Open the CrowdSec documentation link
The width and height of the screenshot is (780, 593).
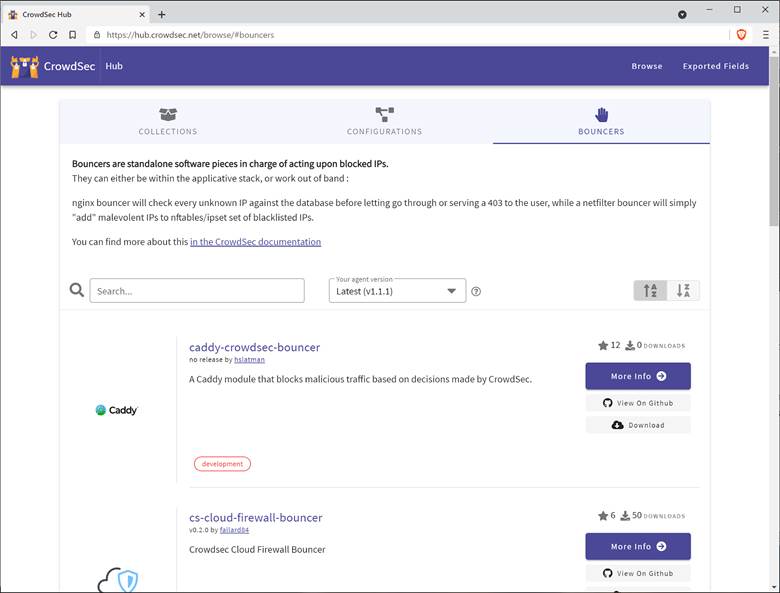pyautogui.click(x=255, y=242)
